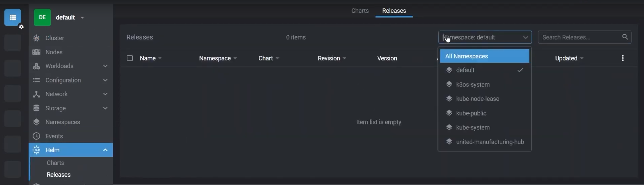644x185 pixels.
Task: Click the green DE cluster badge
Action: coord(42,17)
